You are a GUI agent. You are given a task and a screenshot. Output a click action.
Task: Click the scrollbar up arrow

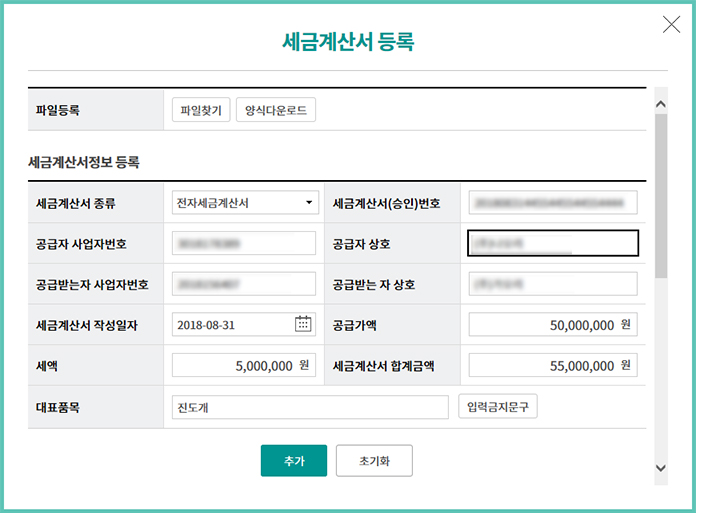(x=660, y=104)
